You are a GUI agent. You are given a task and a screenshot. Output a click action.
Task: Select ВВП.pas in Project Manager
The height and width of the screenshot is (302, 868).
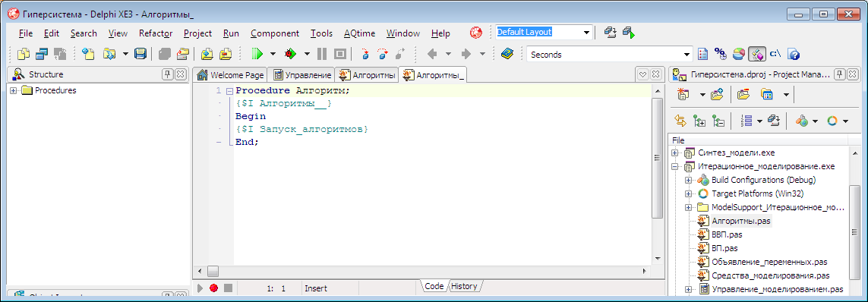[x=727, y=235]
